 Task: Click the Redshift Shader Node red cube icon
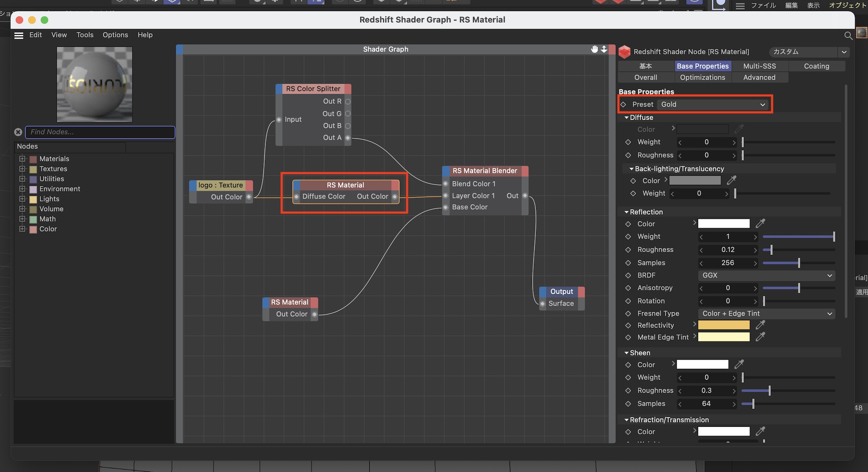coord(624,52)
